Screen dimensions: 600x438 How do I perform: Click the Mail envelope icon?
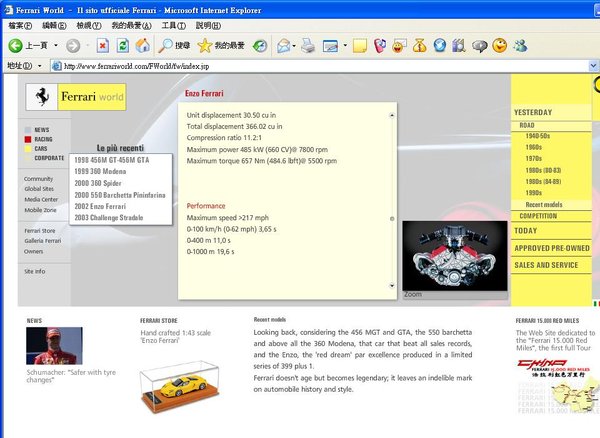pyautogui.click(x=284, y=46)
